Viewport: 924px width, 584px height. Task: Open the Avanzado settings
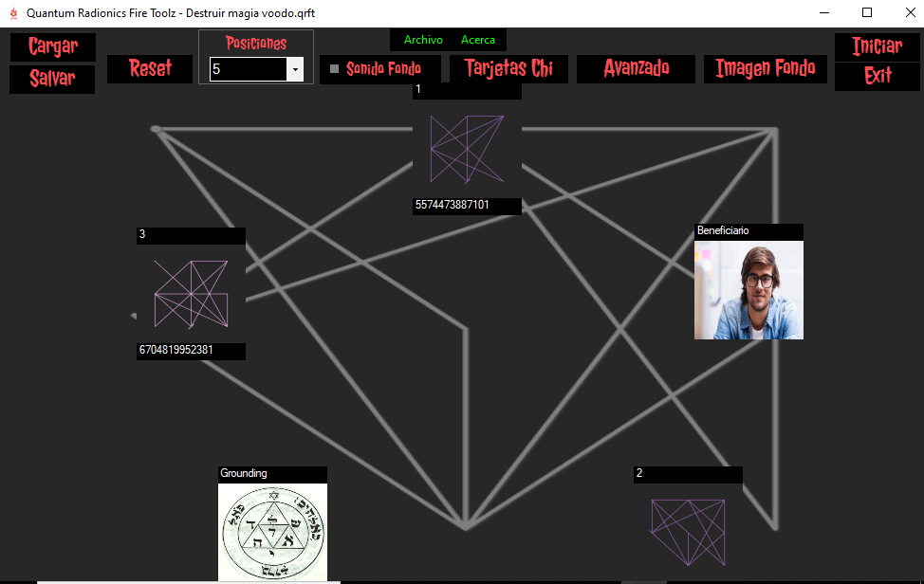point(636,69)
